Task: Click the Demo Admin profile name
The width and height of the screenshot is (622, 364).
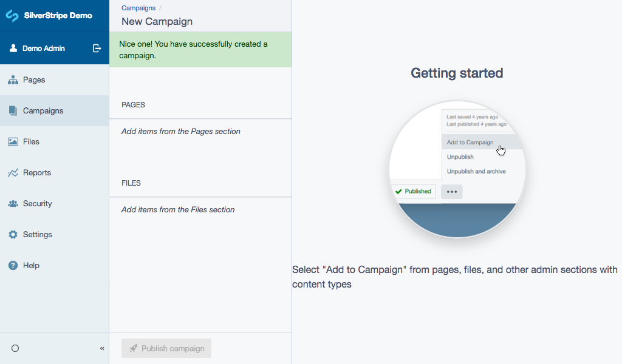Action: (44, 49)
